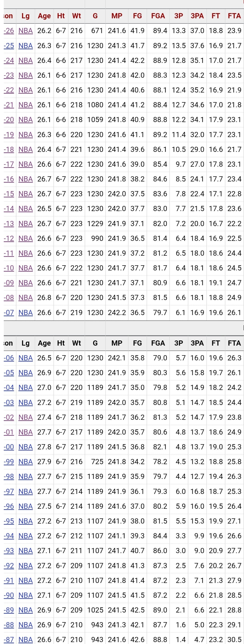Click NBA link in the -94 row
The width and height of the screenshot is (244, 644).
(x=26, y=536)
